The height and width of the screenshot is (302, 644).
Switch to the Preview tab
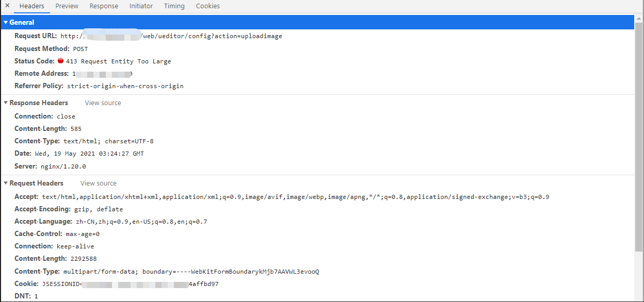(67, 6)
